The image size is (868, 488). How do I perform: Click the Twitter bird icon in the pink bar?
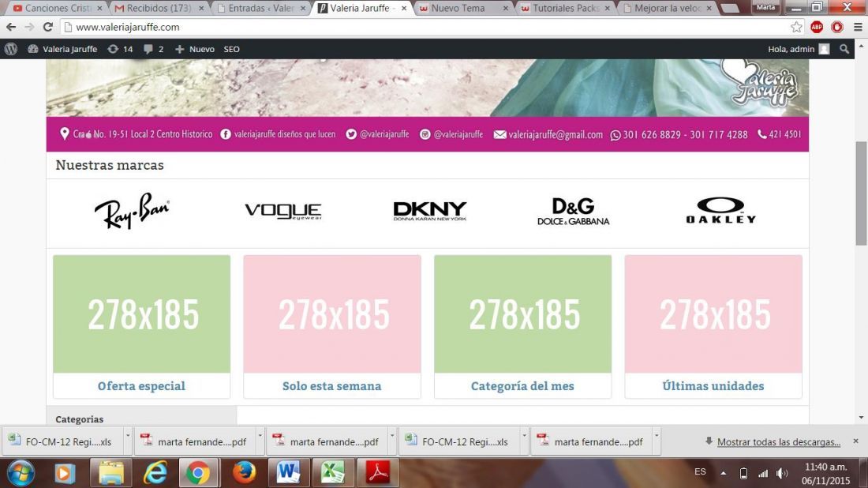pos(351,134)
